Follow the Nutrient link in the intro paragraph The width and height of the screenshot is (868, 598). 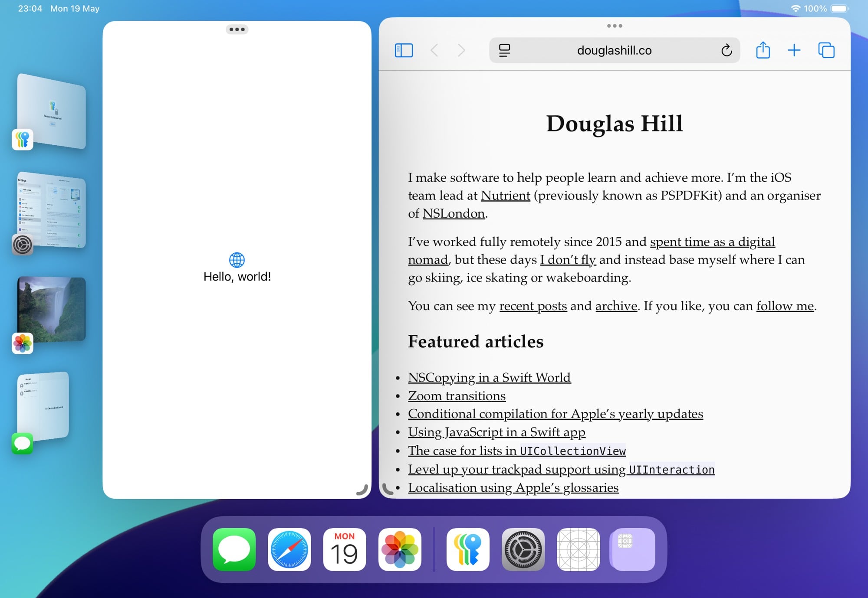tap(505, 196)
